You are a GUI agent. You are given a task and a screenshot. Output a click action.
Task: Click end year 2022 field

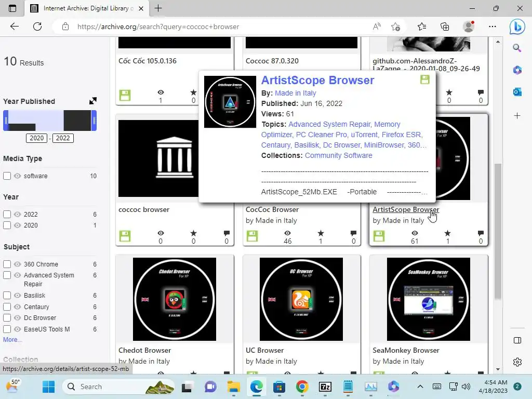pos(63,138)
